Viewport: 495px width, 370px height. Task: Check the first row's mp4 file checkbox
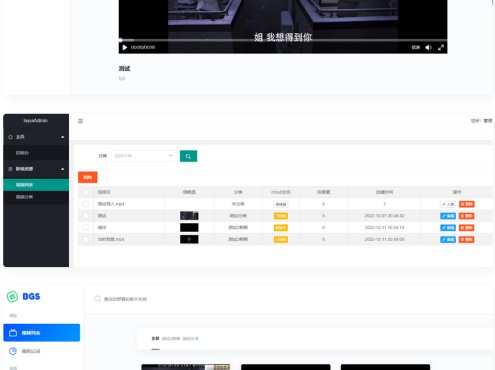(x=86, y=204)
